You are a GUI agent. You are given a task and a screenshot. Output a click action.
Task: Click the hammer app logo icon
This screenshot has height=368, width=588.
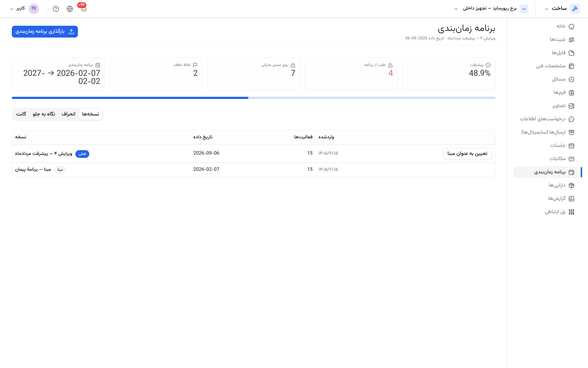coord(575,9)
